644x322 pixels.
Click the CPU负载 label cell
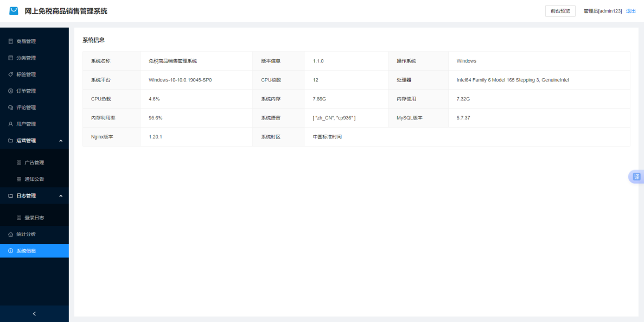tap(112, 99)
